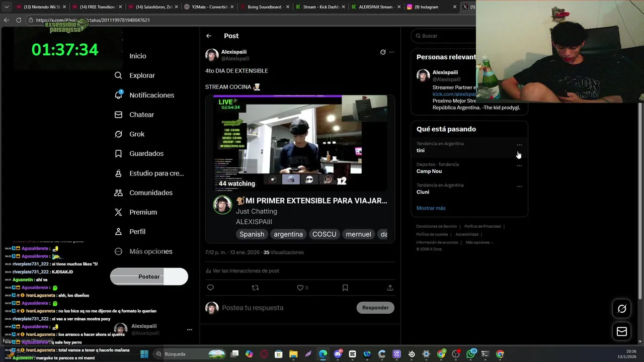Open Estudio para creadores
Screen dimensions: 644x362
coord(156,173)
